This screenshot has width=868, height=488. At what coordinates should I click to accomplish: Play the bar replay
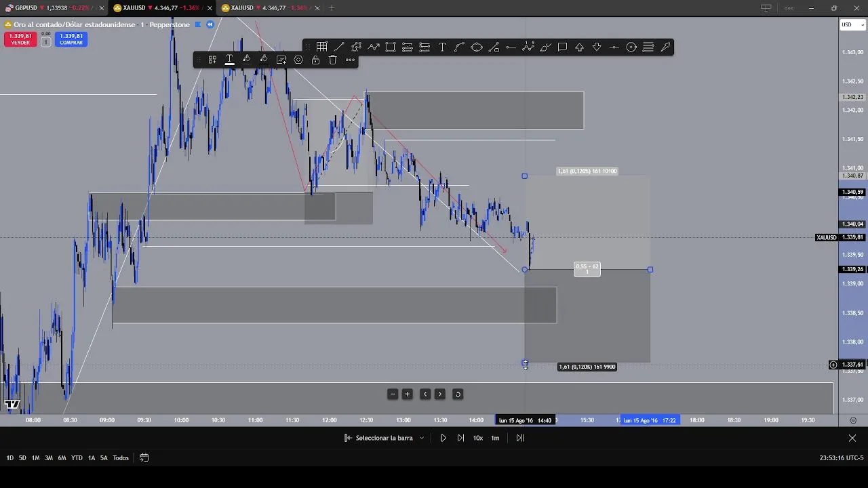(x=443, y=438)
